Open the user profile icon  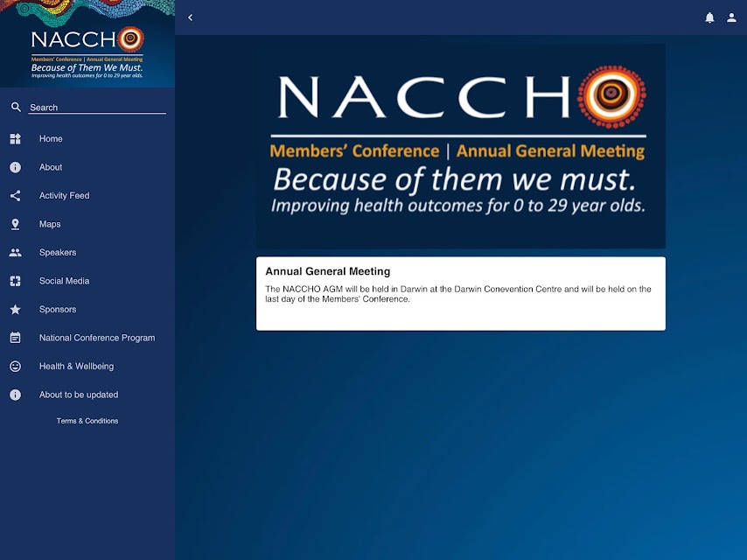[731, 17]
